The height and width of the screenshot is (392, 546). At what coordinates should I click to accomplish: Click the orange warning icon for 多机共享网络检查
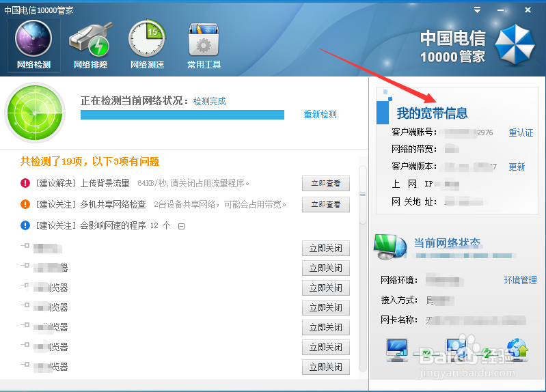[25, 204]
